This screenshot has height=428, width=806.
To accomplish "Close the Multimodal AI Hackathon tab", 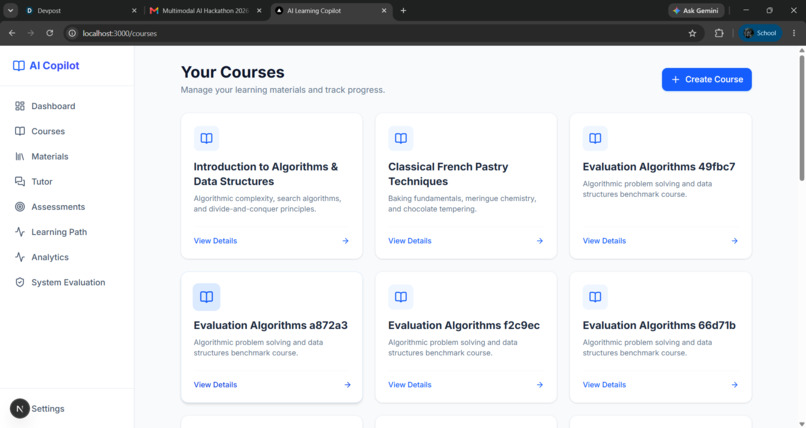I will (259, 10).
